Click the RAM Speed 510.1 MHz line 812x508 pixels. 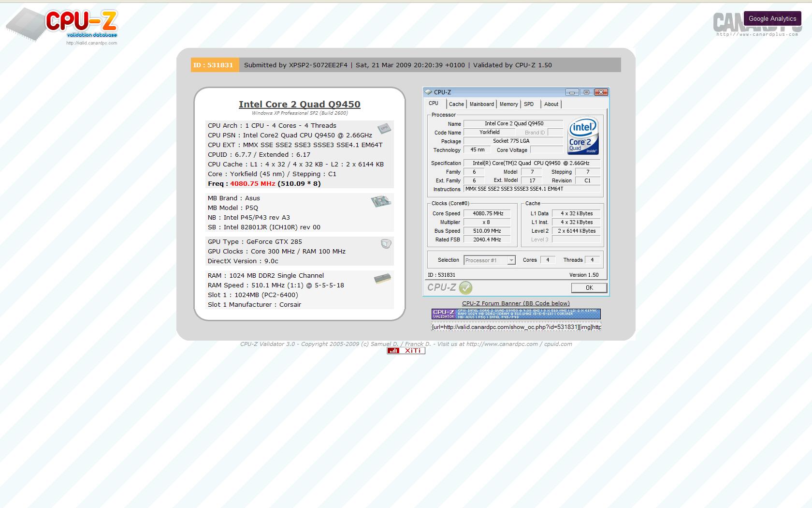(276, 285)
